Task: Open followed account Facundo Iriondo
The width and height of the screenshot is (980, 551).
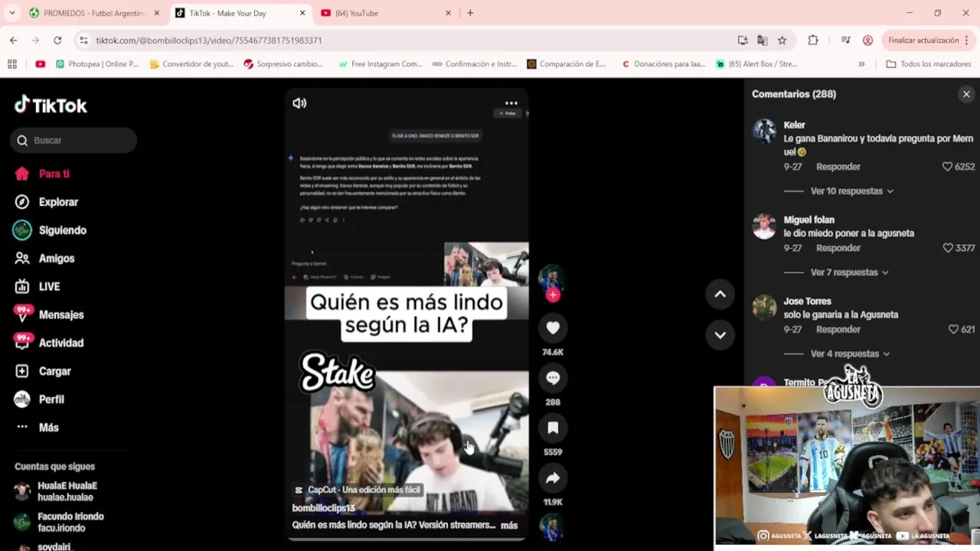Action: [x=60, y=522]
